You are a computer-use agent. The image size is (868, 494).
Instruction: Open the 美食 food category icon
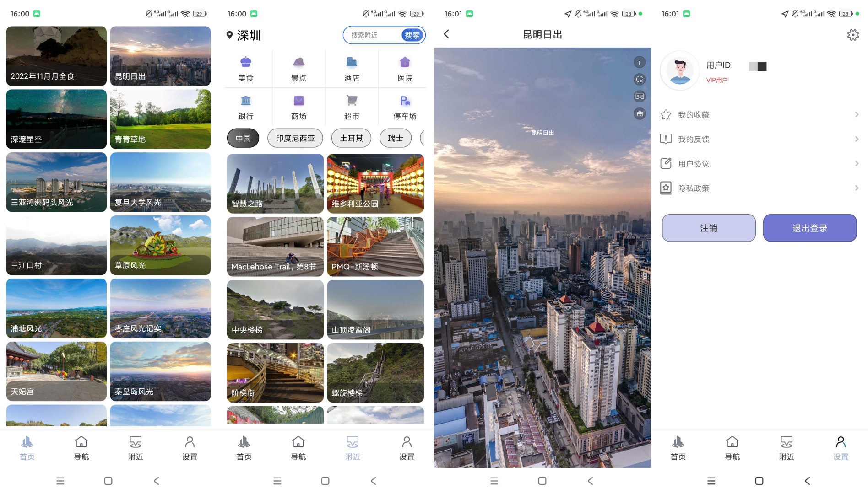[246, 62]
